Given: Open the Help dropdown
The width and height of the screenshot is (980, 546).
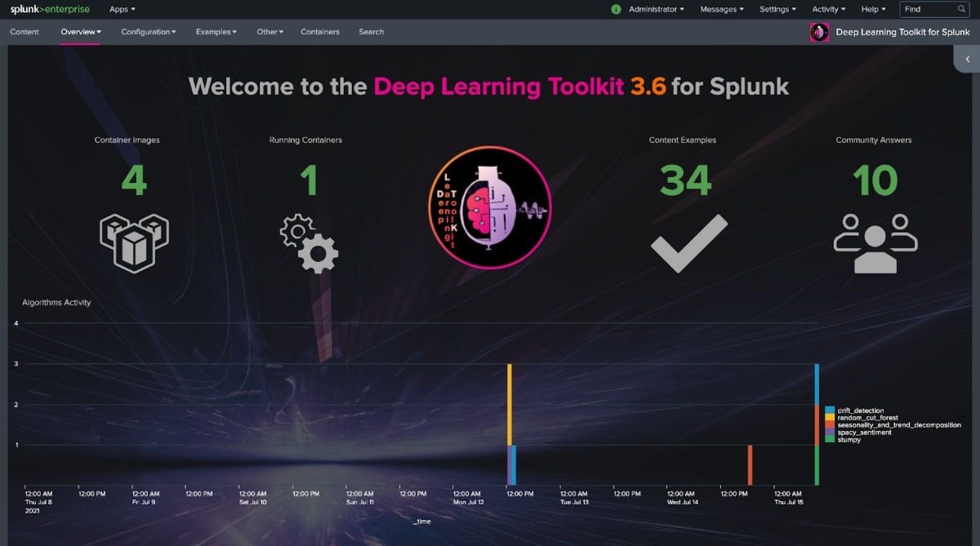Looking at the screenshot, I should pos(873,9).
